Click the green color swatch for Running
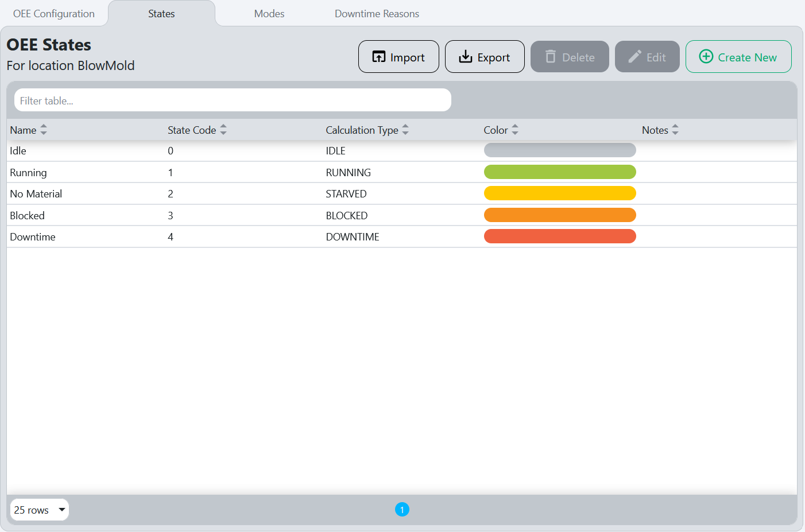This screenshot has width=805, height=532. point(560,172)
